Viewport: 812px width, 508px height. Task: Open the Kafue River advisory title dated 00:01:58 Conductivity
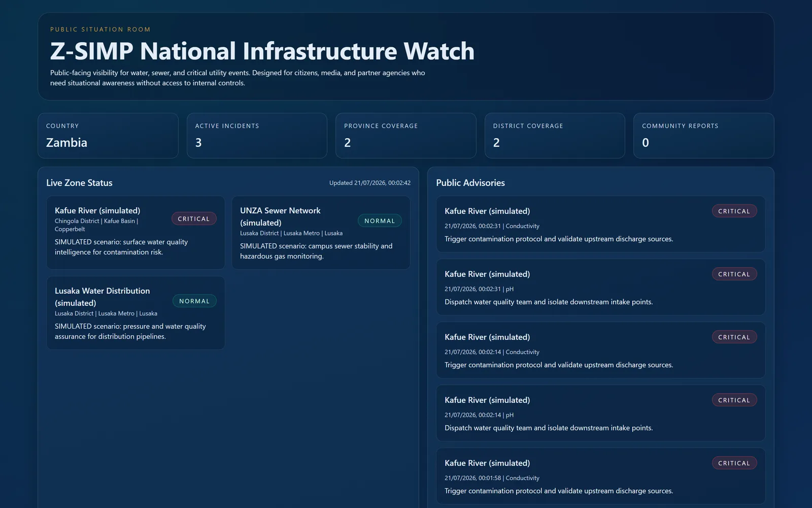click(x=487, y=463)
